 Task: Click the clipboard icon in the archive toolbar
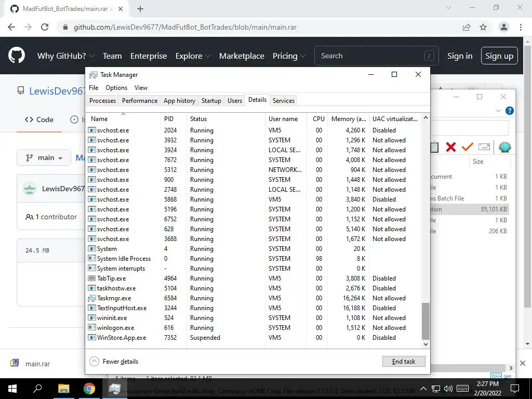click(435, 147)
